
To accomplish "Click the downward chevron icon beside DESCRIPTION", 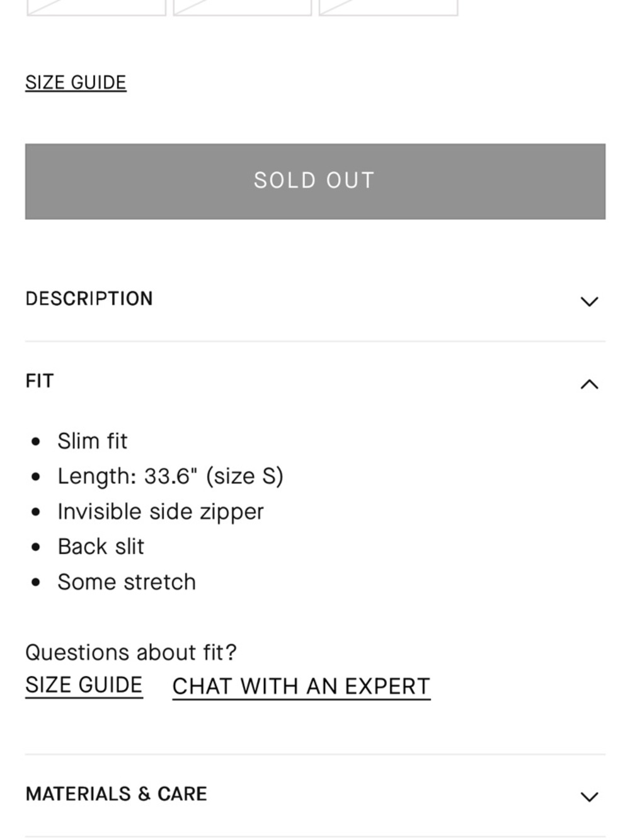I will [590, 301].
